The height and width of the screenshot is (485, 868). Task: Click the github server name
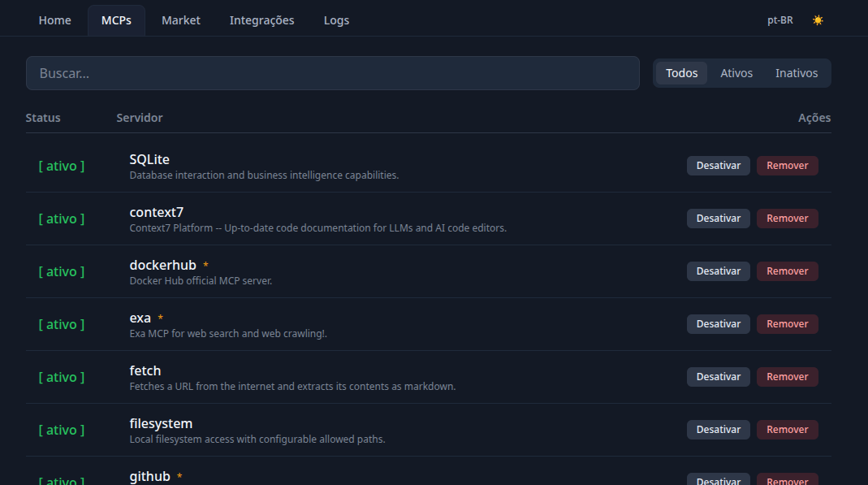150,476
